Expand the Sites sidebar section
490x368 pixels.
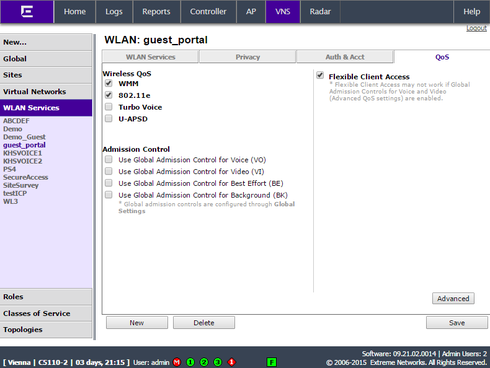point(46,75)
